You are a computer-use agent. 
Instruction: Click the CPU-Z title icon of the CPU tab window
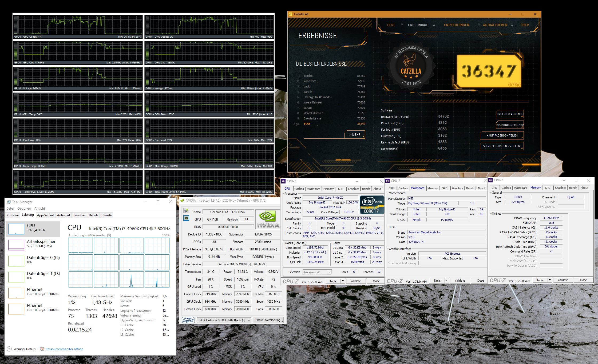(283, 181)
